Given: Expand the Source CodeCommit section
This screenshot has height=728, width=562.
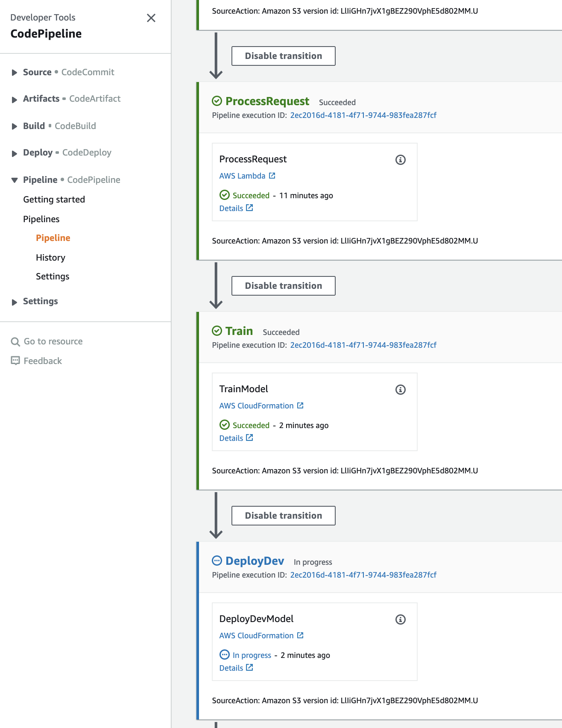Looking at the screenshot, I should coord(15,73).
